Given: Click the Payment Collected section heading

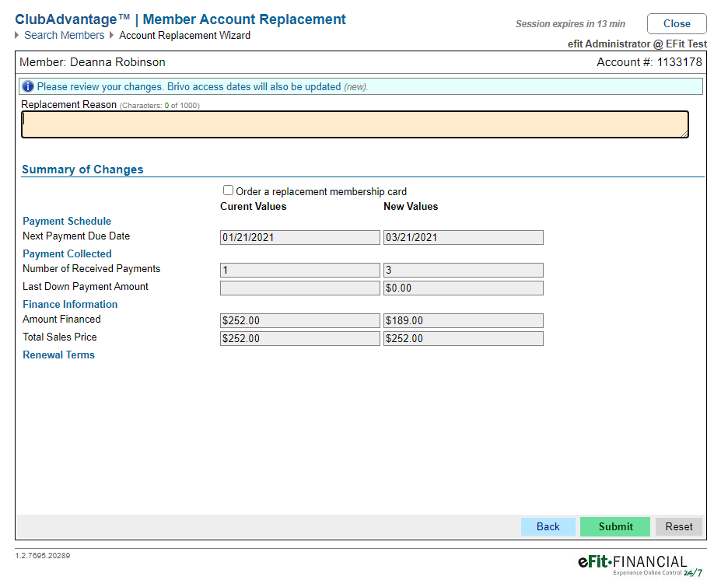Looking at the screenshot, I should pos(68,253).
